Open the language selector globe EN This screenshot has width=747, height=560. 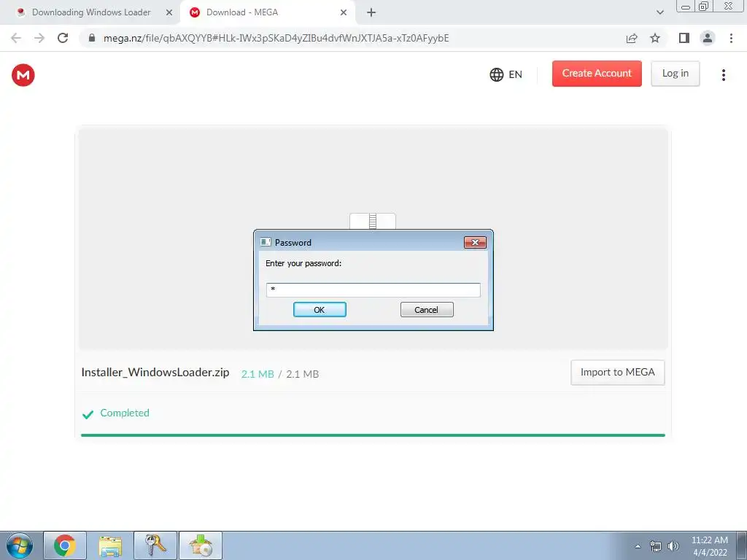[506, 74]
